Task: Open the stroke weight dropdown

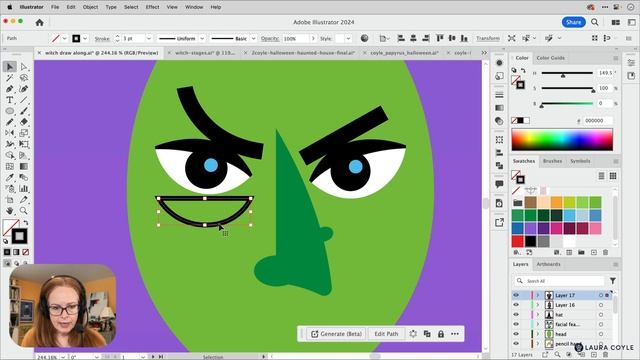Action: [x=149, y=38]
